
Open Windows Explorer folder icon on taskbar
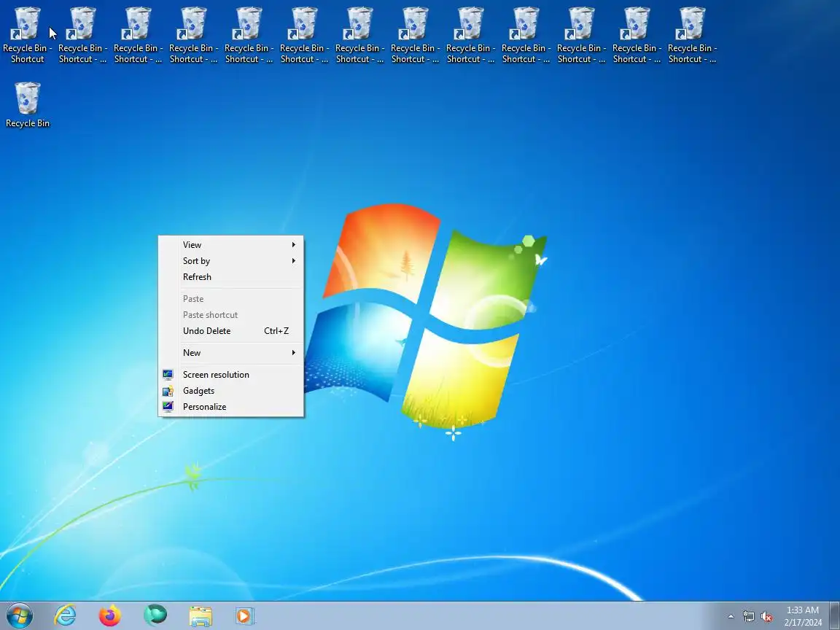[x=201, y=616]
